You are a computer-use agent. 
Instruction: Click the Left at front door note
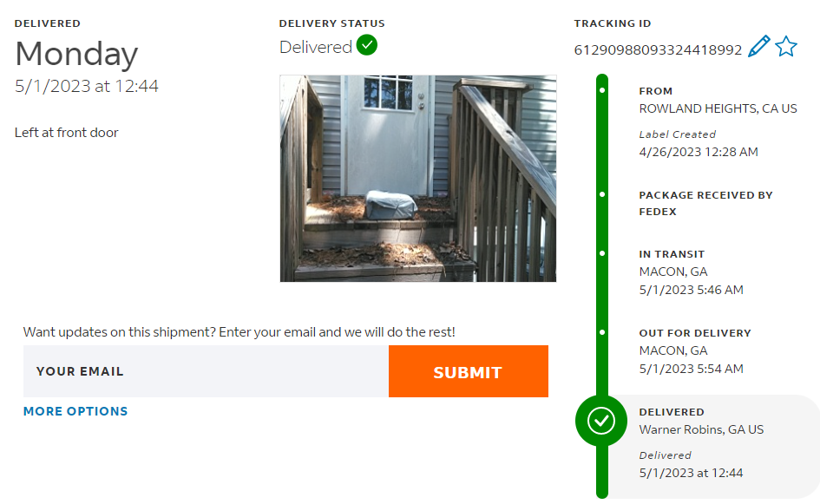[x=67, y=133]
